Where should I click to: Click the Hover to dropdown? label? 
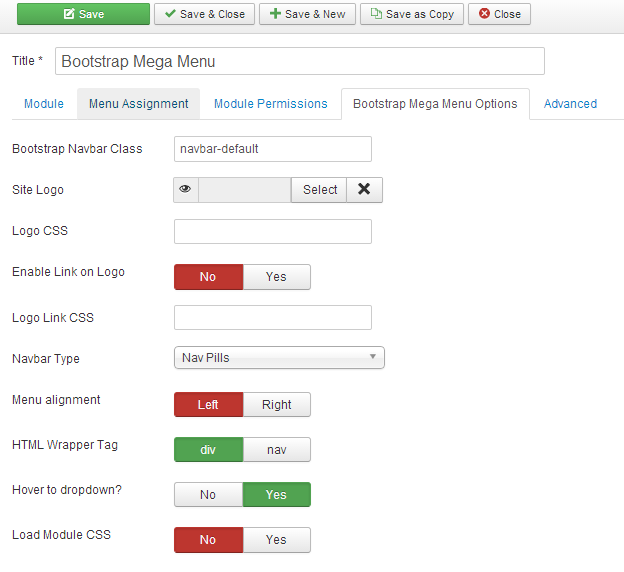(x=67, y=490)
